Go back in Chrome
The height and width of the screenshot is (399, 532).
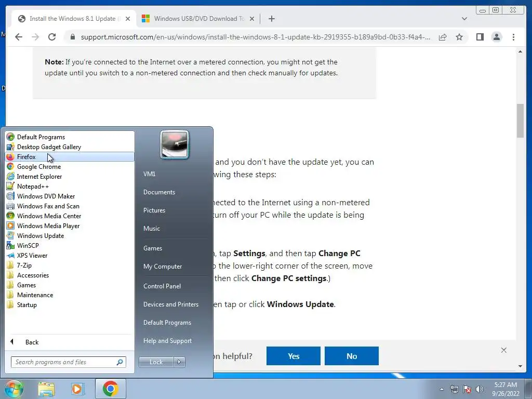[x=19, y=37]
